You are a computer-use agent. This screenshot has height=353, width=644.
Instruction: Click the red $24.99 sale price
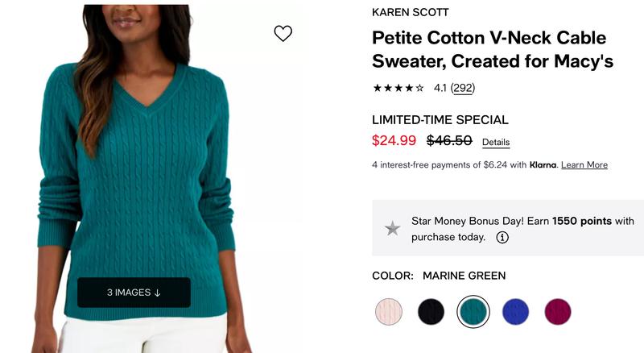[394, 141]
